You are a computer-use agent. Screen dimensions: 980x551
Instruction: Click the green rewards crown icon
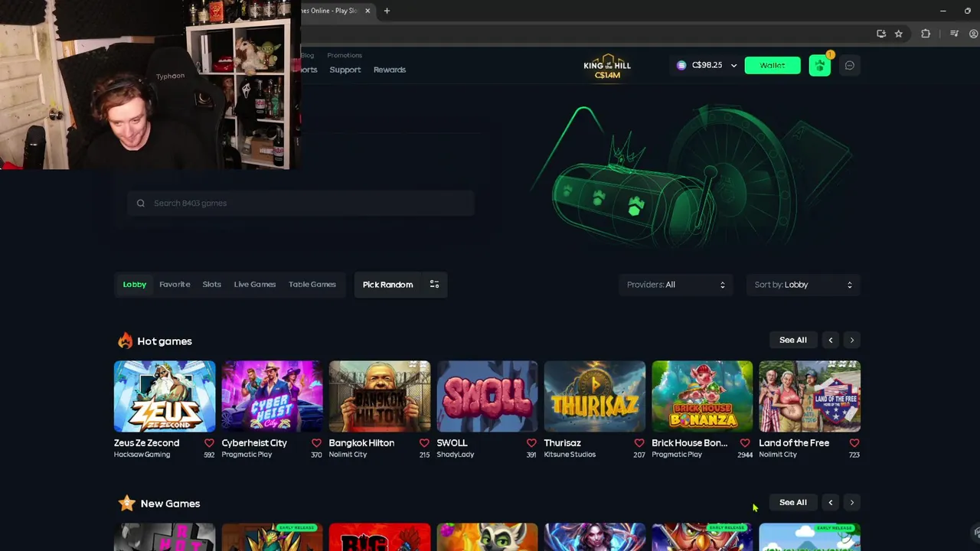pyautogui.click(x=819, y=66)
